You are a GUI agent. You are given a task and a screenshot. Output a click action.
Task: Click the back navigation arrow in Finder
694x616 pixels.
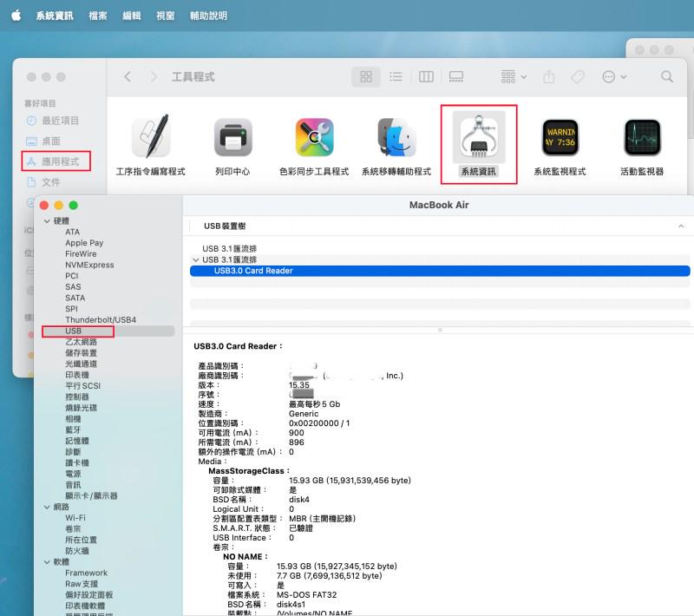pyautogui.click(x=127, y=76)
